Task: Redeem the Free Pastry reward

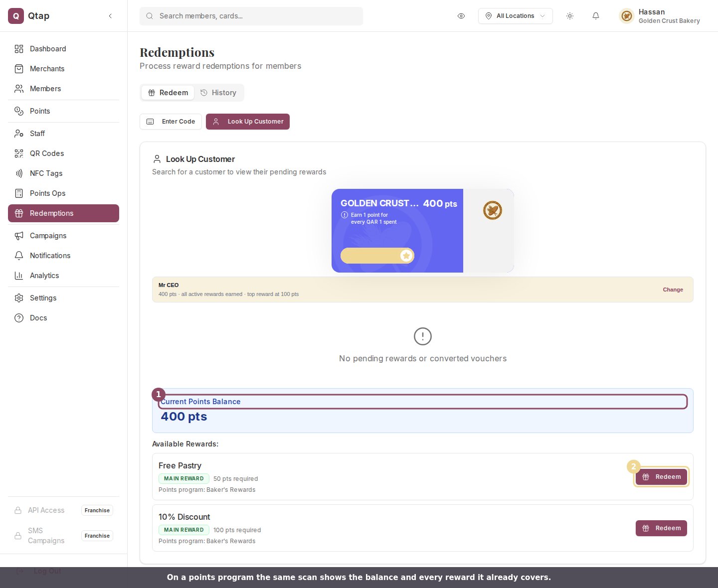Action: tap(661, 477)
